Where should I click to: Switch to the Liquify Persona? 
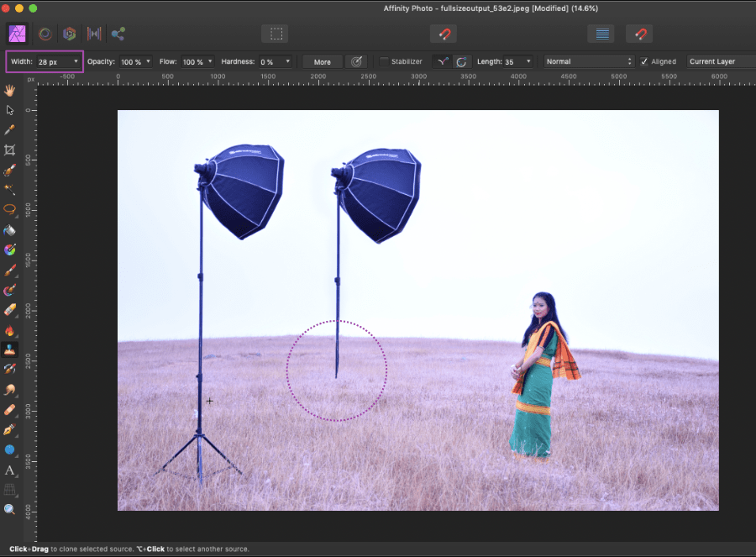pos(45,34)
